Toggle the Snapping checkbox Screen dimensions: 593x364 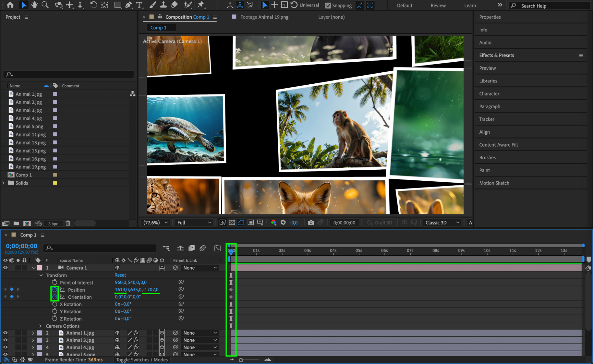coord(328,5)
